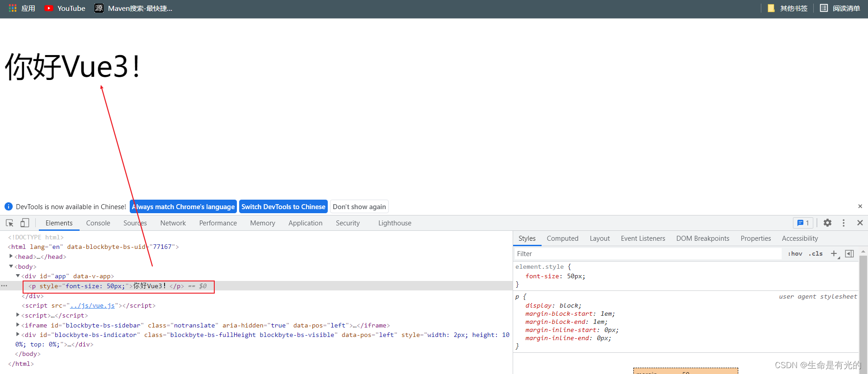This screenshot has height=374, width=868.
Task: Expand the head element node
Action: [x=11, y=256]
